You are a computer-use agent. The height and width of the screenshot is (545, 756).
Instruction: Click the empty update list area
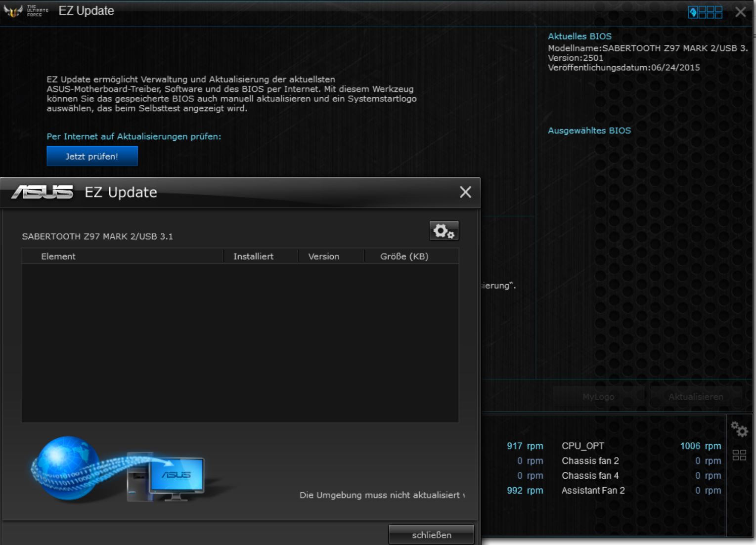pos(240,343)
